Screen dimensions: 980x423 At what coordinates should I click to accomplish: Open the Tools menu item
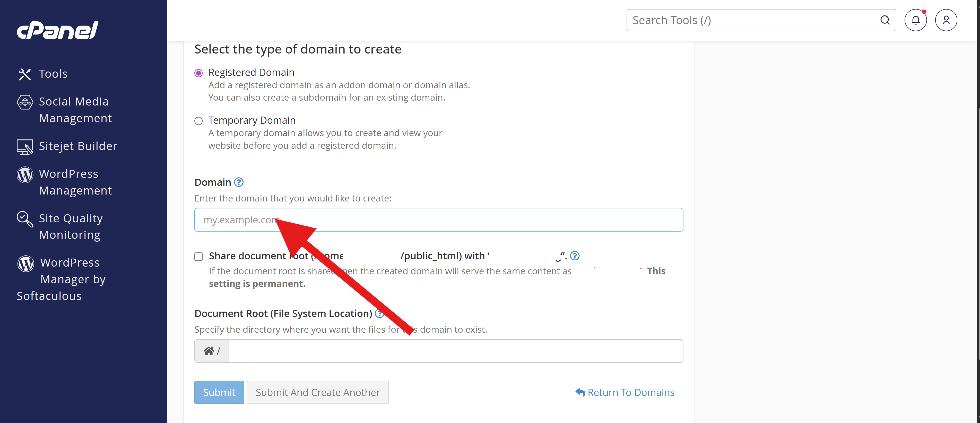point(53,74)
